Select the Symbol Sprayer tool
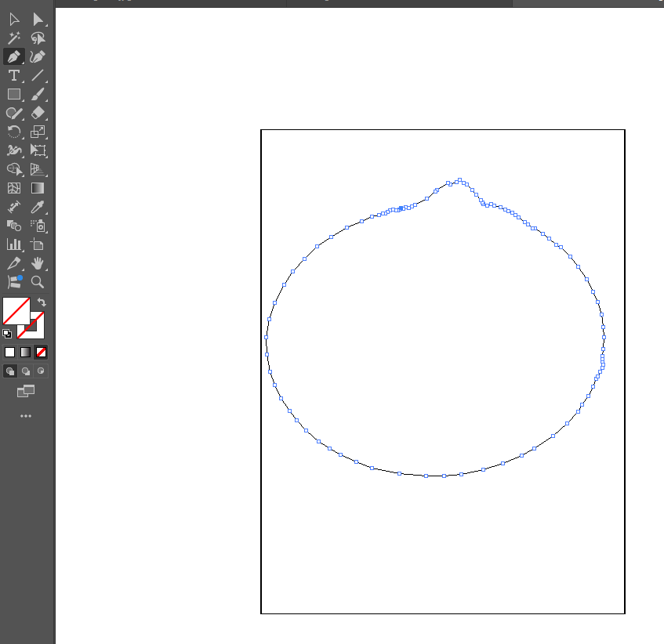 (x=38, y=226)
